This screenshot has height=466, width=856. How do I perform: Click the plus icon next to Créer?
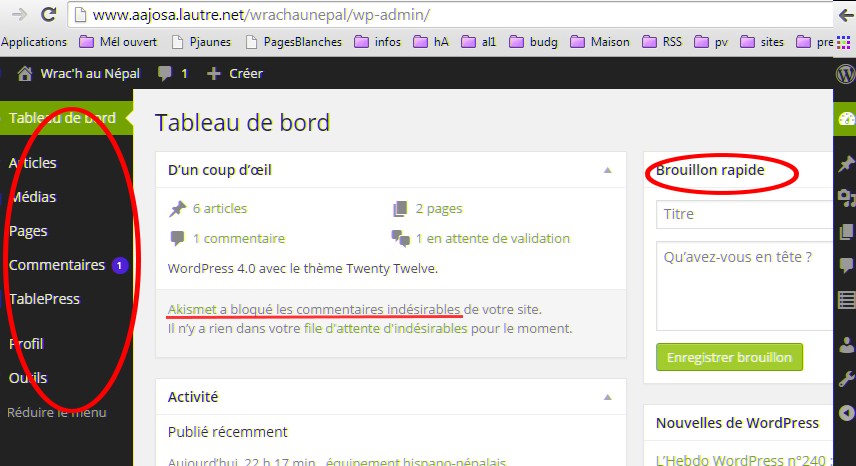coord(213,73)
